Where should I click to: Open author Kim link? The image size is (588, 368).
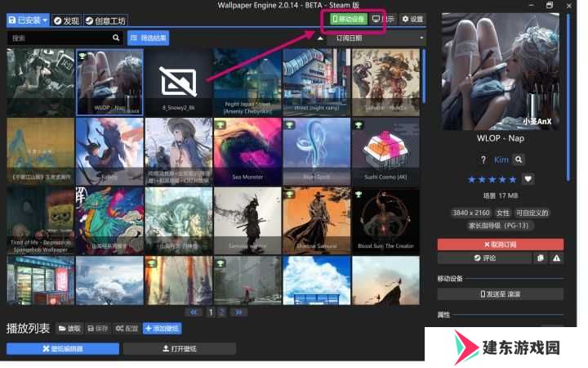click(501, 160)
